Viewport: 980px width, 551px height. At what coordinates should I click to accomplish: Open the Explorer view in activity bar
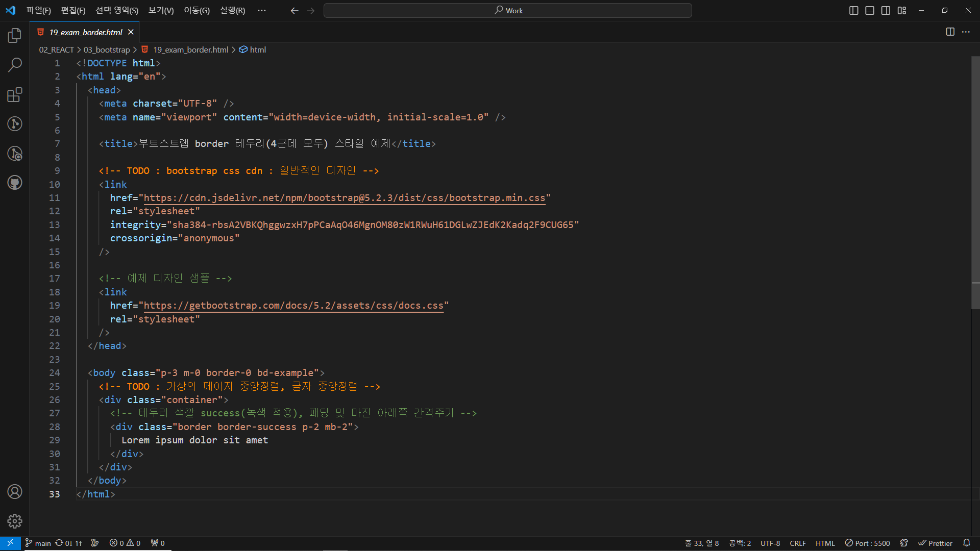pyautogui.click(x=15, y=36)
